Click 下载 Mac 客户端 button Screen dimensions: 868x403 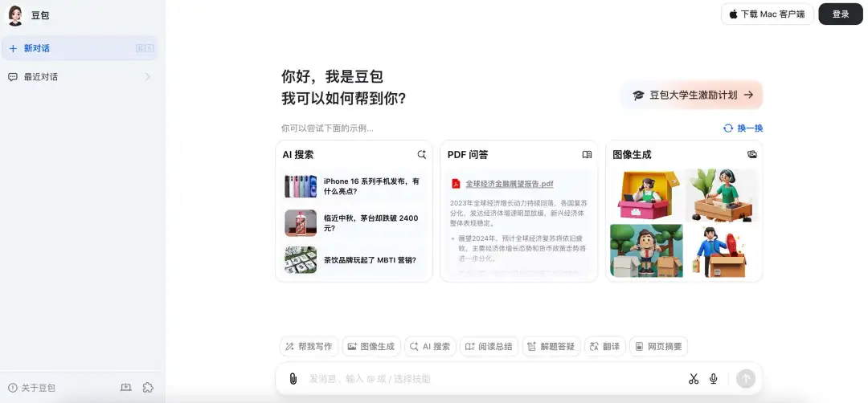768,14
